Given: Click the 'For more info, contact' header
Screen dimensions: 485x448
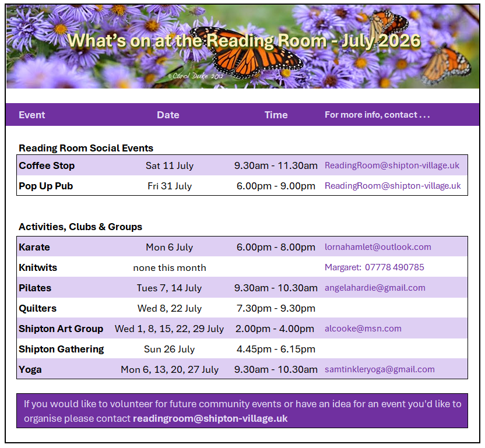Looking at the screenshot, I should [x=377, y=115].
